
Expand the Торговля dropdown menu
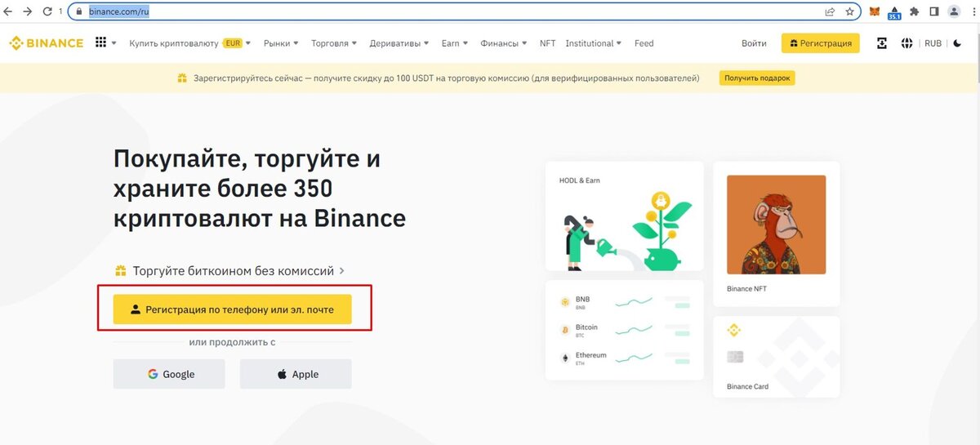[334, 43]
